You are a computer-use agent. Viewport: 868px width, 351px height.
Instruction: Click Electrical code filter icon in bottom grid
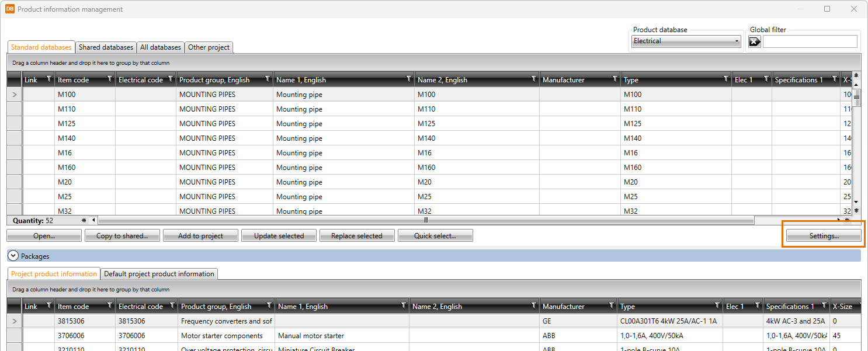[x=172, y=305]
